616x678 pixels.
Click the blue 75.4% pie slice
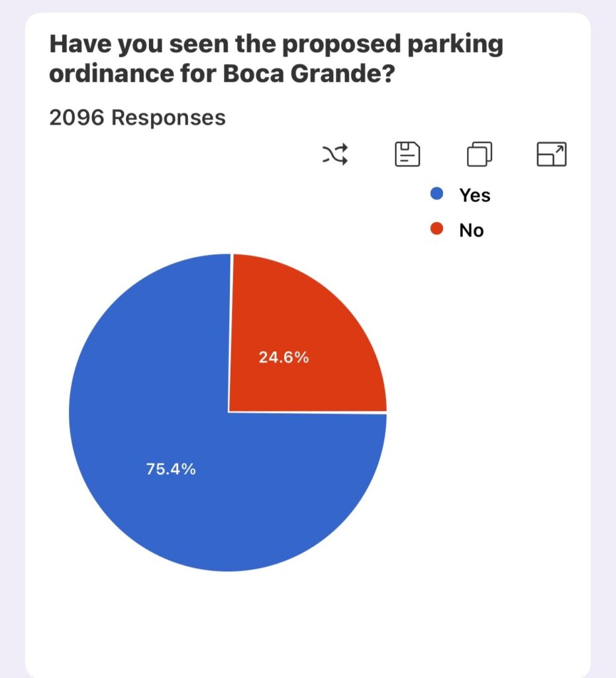tap(173, 454)
